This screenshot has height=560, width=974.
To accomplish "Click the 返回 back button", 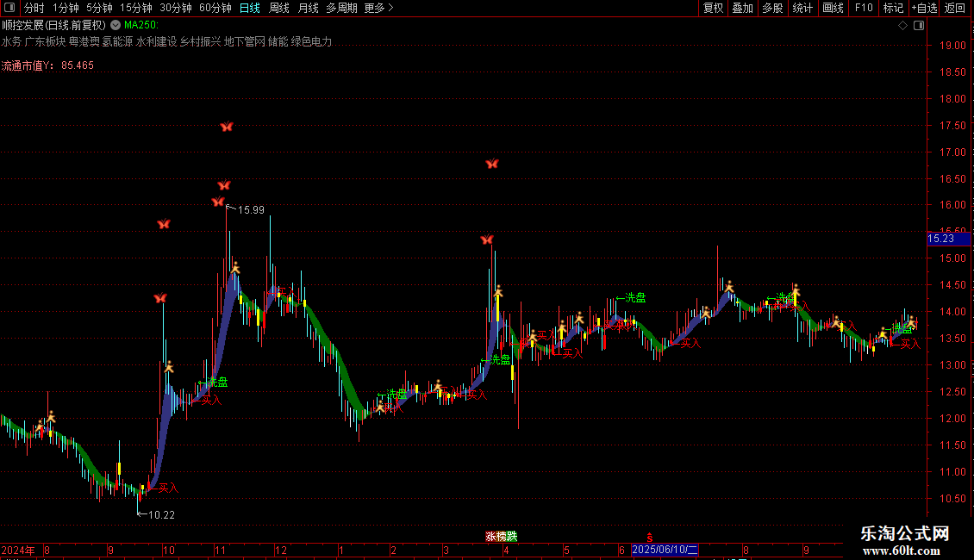I will pos(955,8).
